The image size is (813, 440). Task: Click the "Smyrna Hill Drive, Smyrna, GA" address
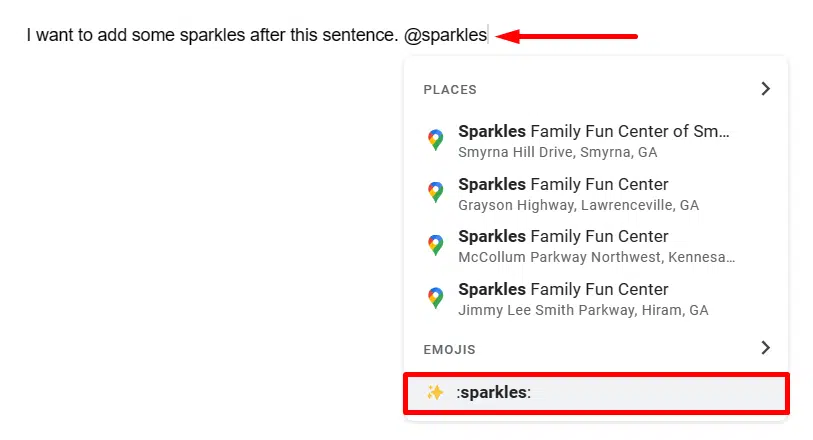click(557, 153)
